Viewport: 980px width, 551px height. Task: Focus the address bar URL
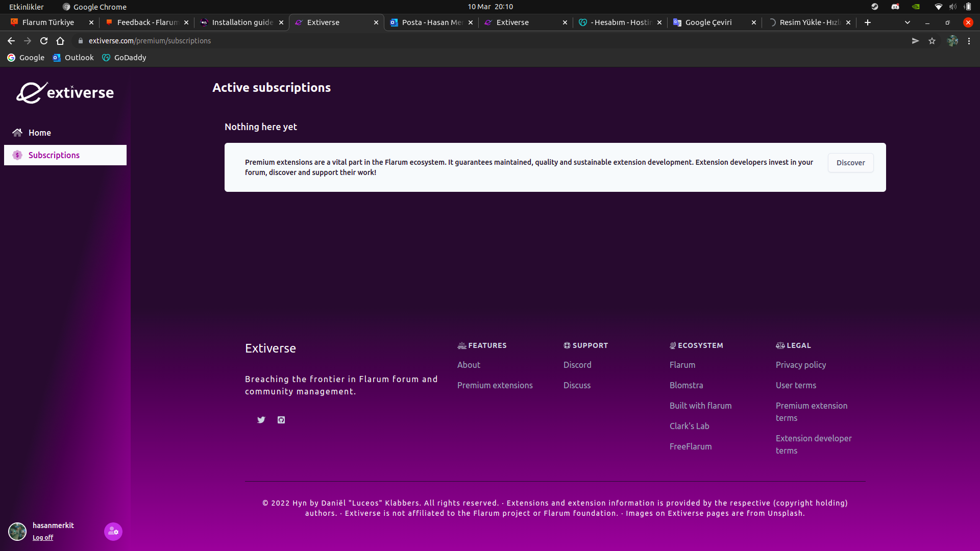(x=150, y=41)
